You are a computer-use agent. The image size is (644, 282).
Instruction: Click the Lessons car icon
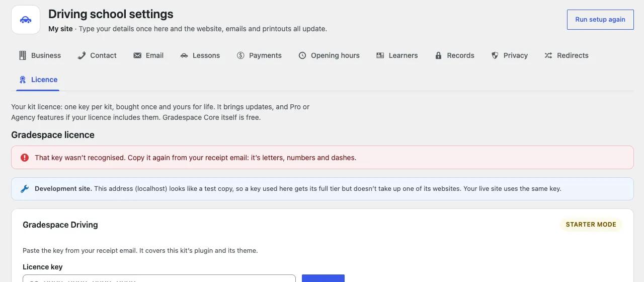[184, 55]
